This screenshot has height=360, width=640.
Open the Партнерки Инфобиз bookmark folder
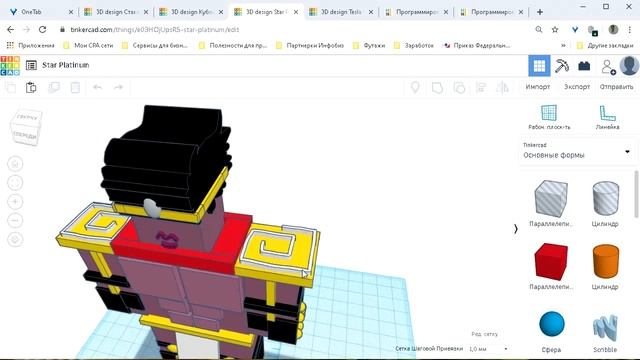[310, 45]
